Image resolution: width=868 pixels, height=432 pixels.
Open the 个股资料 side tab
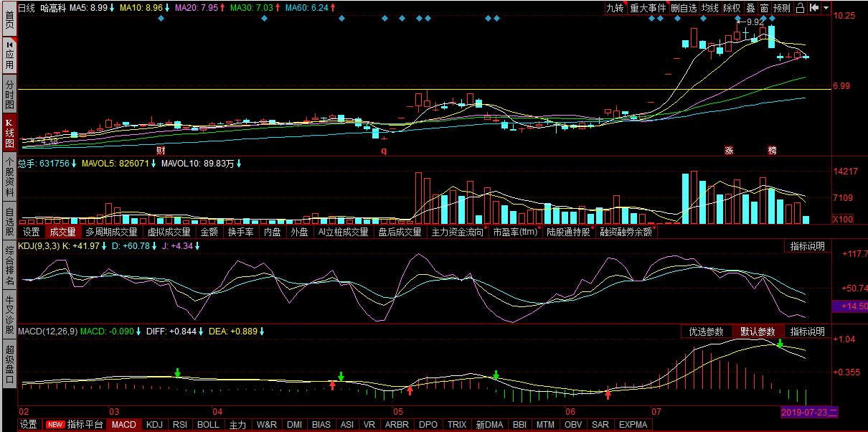9,178
